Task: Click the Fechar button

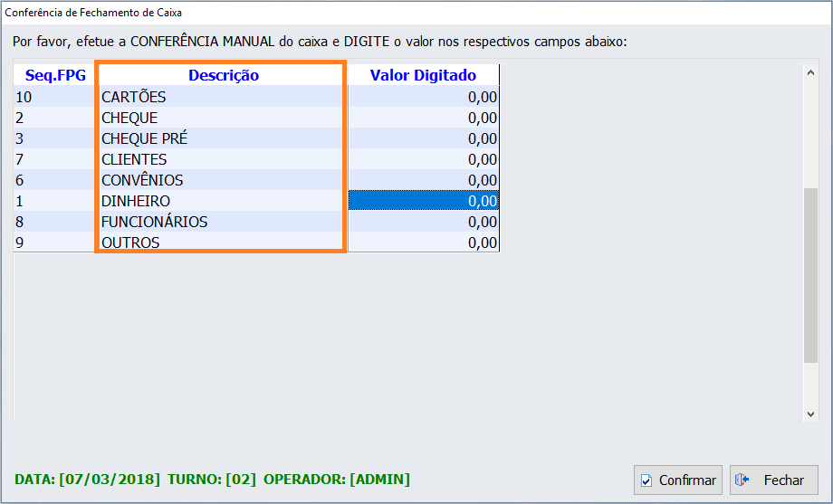Action: [773, 480]
